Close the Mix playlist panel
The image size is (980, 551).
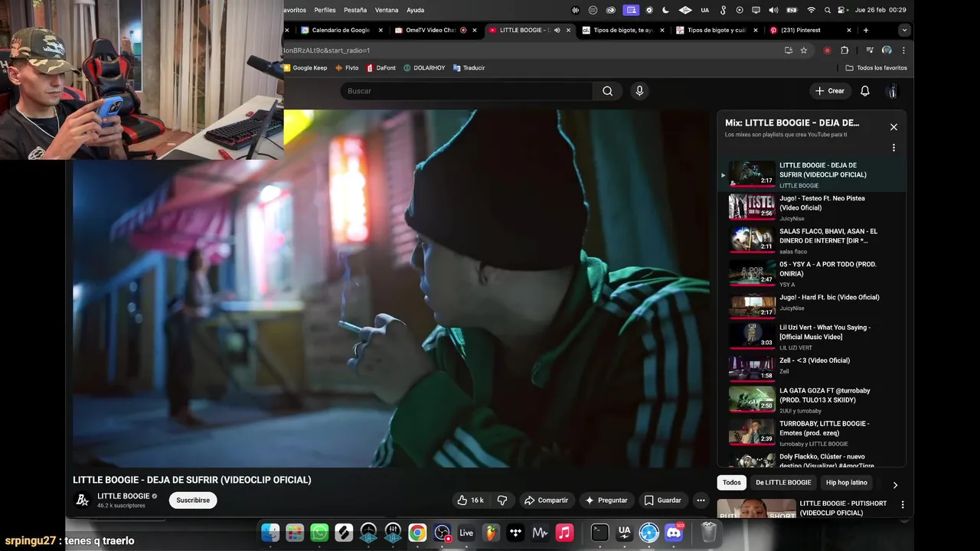click(893, 127)
